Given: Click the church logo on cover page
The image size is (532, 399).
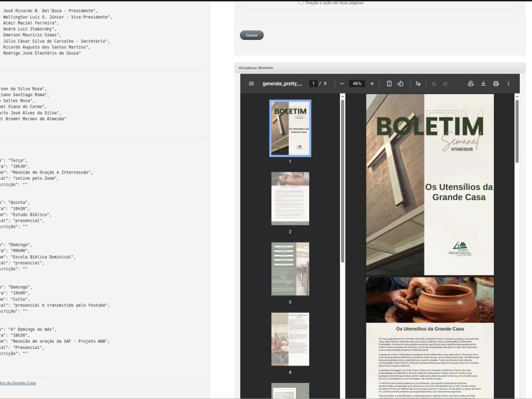Looking at the screenshot, I should pyautogui.click(x=460, y=248).
